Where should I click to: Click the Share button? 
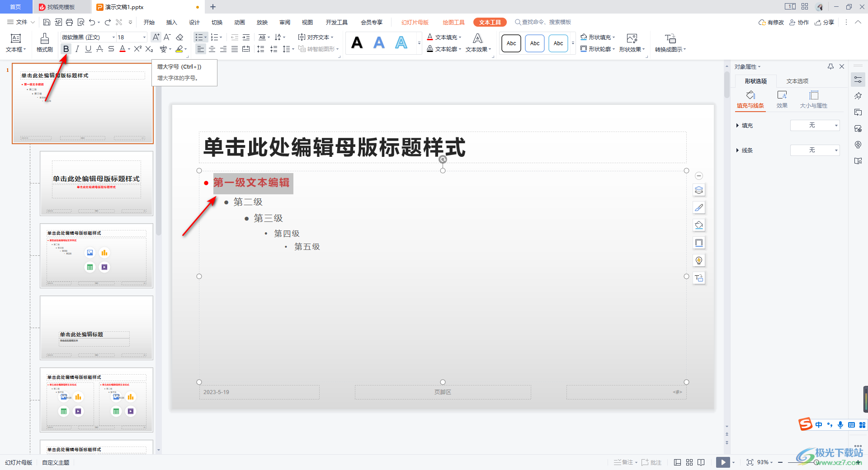coord(825,22)
